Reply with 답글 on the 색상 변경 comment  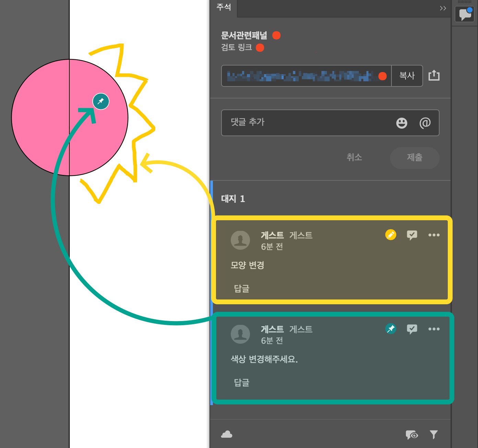241,383
